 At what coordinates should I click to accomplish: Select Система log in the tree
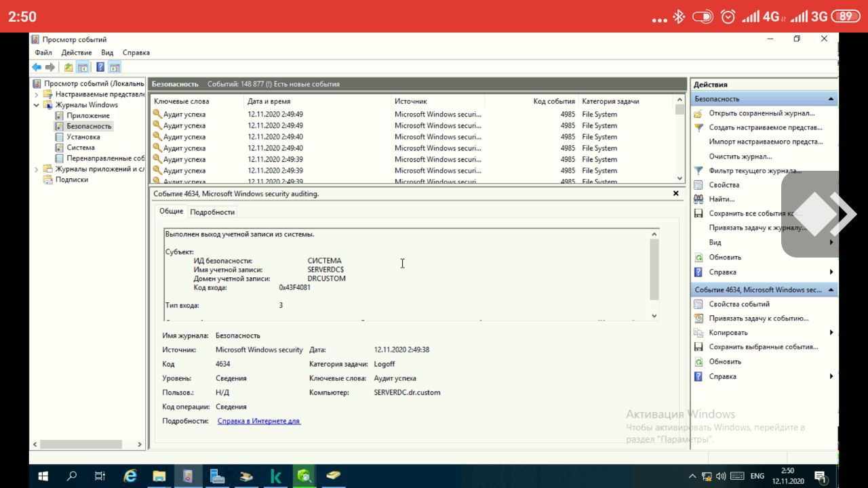coord(81,147)
